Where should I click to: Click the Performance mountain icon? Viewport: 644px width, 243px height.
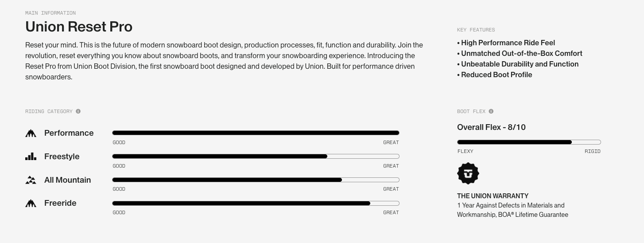click(x=31, y=133)
